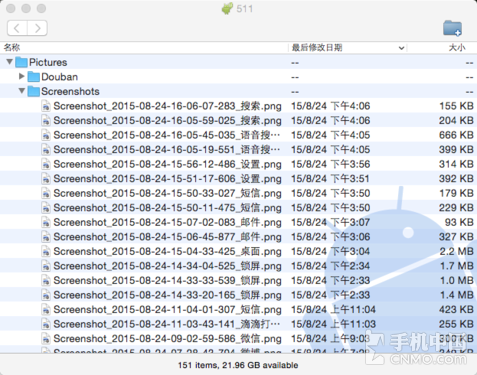The height and width of the screenshot is (375, 477).
Task: Click file icon of Screenshot 14-33-33-539
Action: pyautogui.click(x=46, y=280)
